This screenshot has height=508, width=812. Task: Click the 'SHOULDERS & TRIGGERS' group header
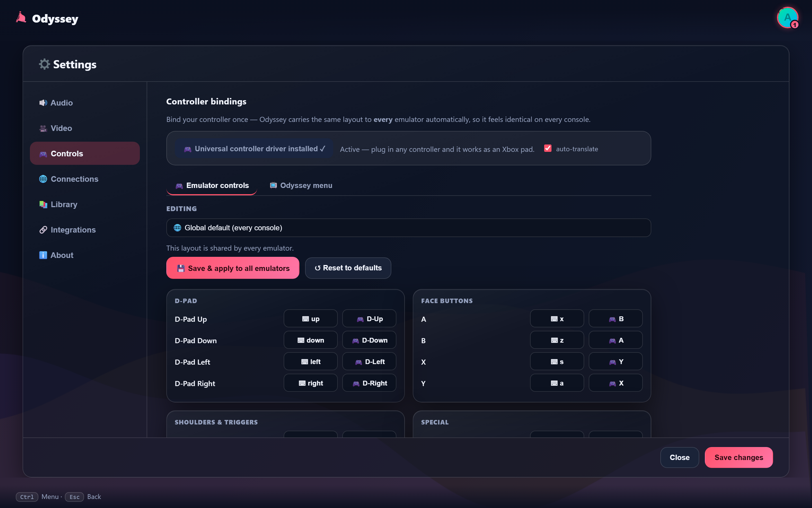pos(216,422)
